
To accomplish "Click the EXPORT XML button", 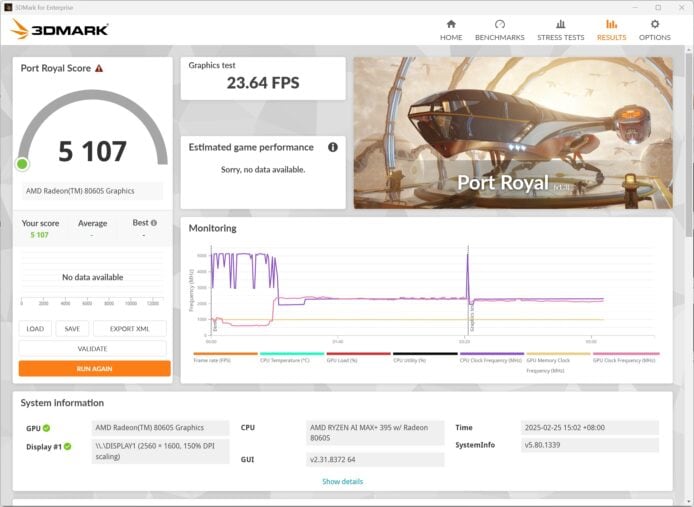I will coord(130,329).
